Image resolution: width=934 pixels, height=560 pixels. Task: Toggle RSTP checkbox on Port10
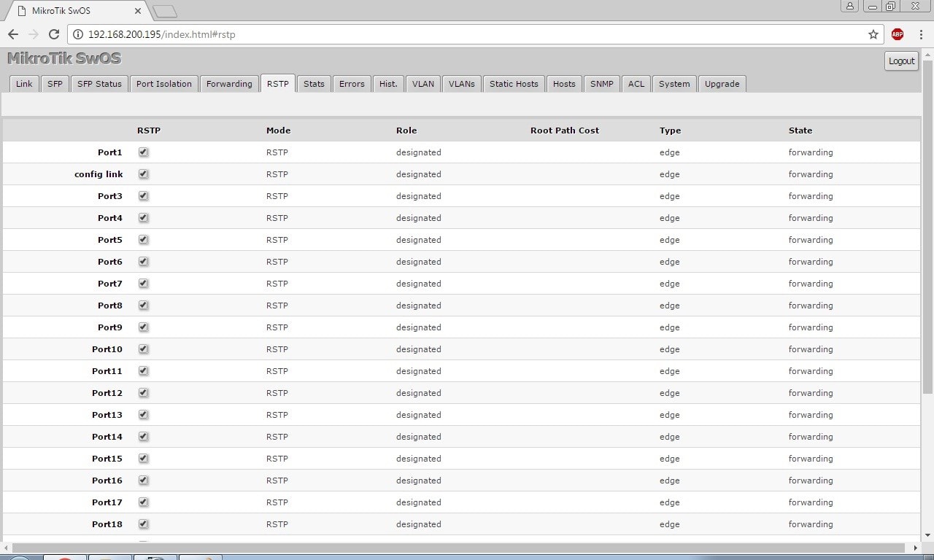(144, 349)
